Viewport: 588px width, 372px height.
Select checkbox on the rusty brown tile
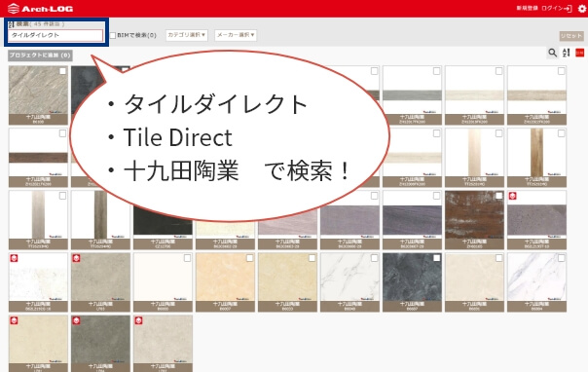point(499,196)
